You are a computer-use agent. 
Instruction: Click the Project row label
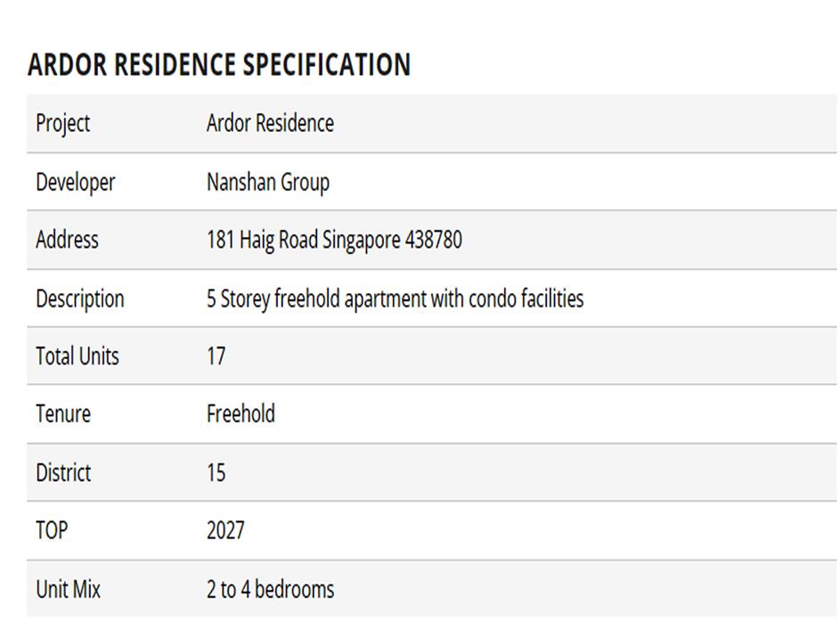62,123
